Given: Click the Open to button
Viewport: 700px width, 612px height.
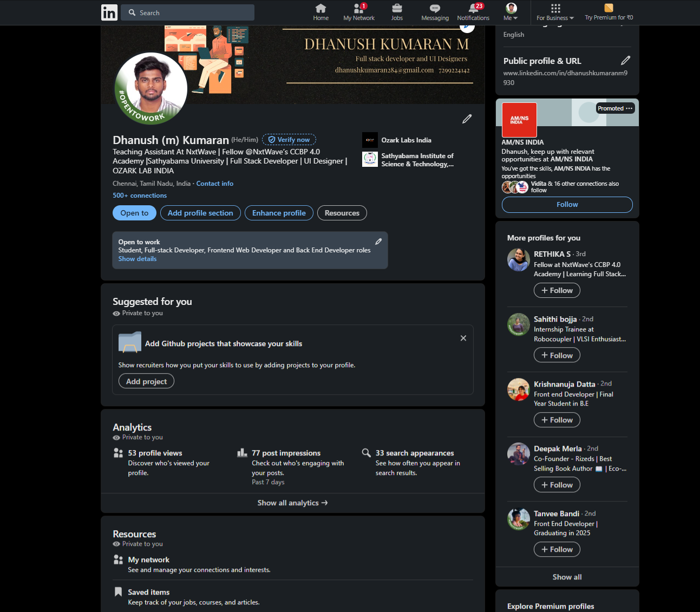Looking at the screenshot, I should click(134, 213).
